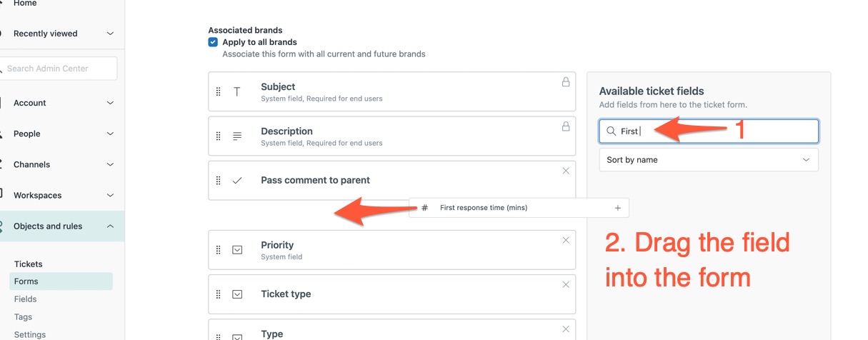The height and width of the screenshot is (340, 868).
Task: Click the drag handle of the Priority field
Action: [x=219, y=250]
